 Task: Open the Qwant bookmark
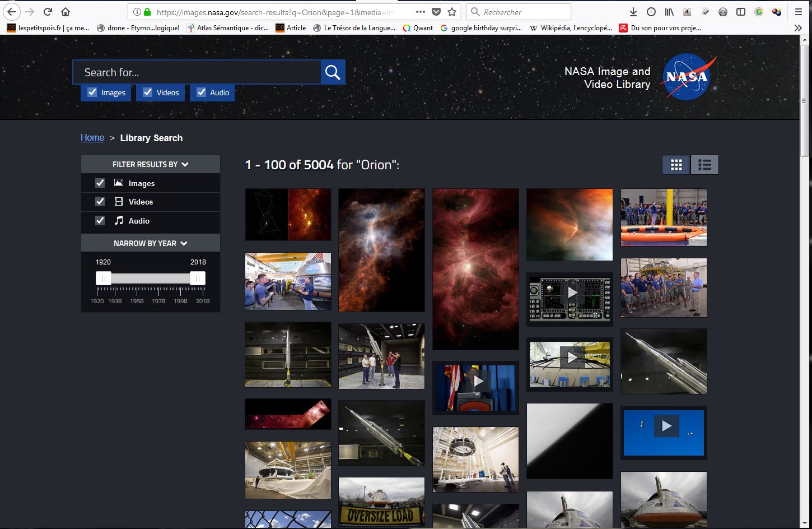click(417, 27)
